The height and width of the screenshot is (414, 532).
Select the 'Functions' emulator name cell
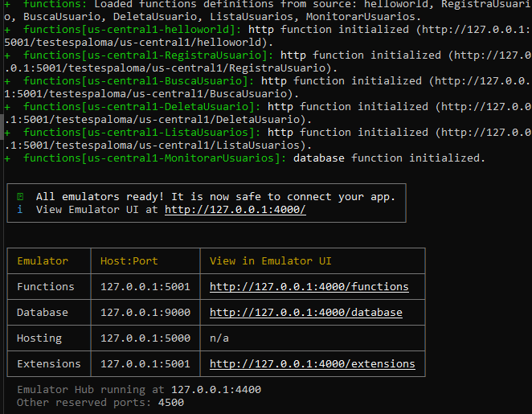[x=46, y=287]
